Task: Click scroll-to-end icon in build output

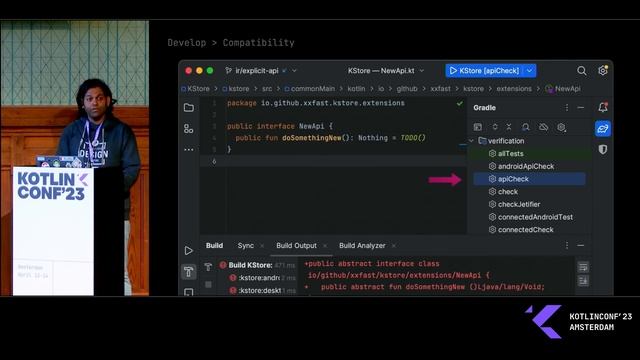Action: click(583, 281)
